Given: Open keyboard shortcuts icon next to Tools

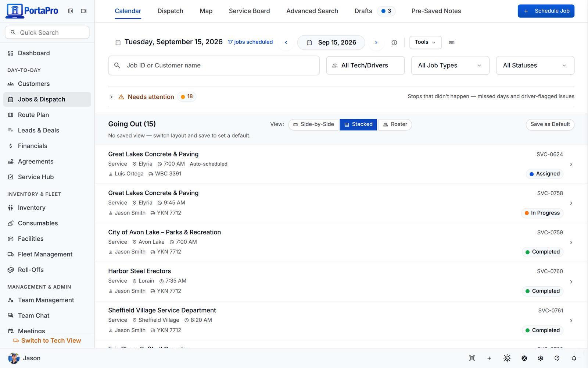Looking at the screenshot, I should 452,43.
